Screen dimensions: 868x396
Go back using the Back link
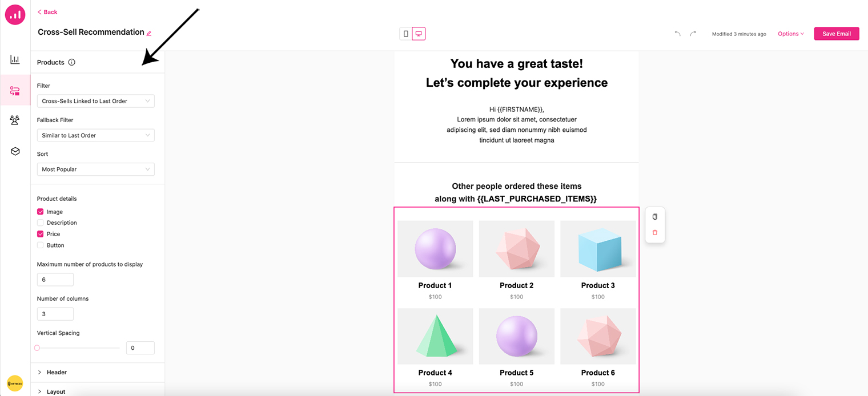[x=47, y=12]
